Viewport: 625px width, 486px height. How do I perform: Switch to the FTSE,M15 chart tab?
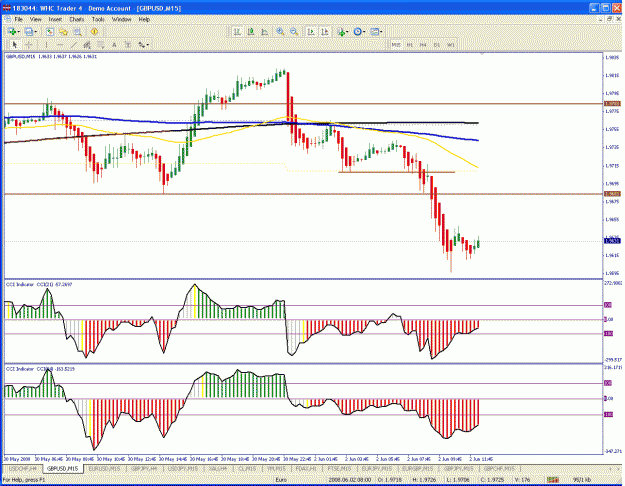click(x=339, y=468)
